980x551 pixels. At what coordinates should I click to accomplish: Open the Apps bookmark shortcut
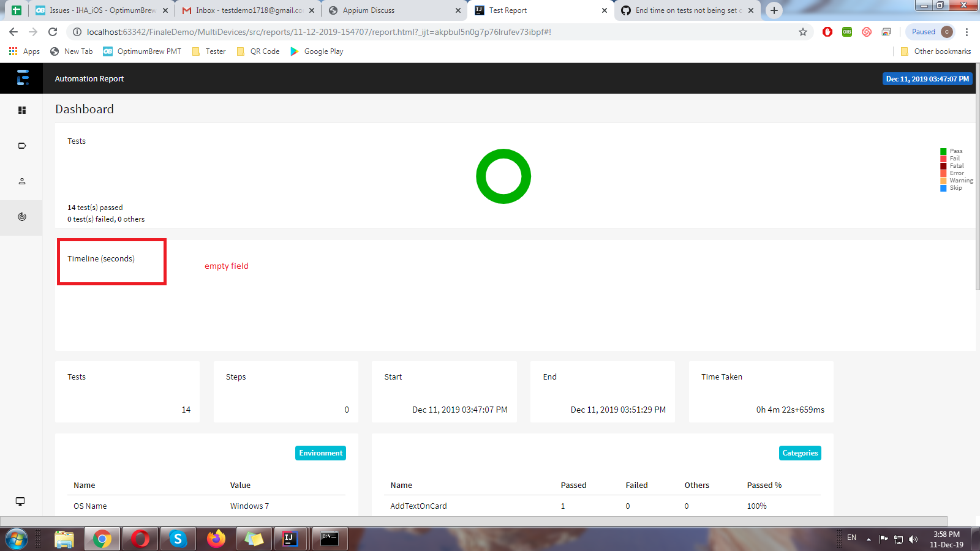[x=24, y=51]
